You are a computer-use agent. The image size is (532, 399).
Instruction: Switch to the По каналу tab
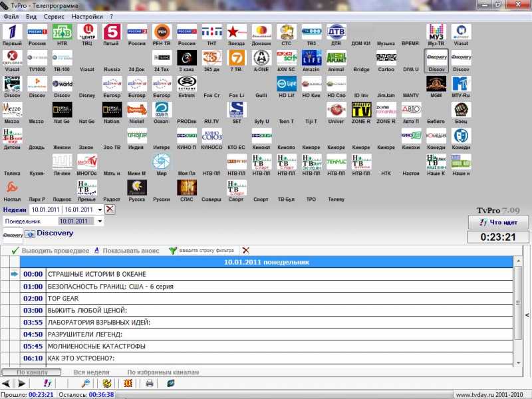31,372
